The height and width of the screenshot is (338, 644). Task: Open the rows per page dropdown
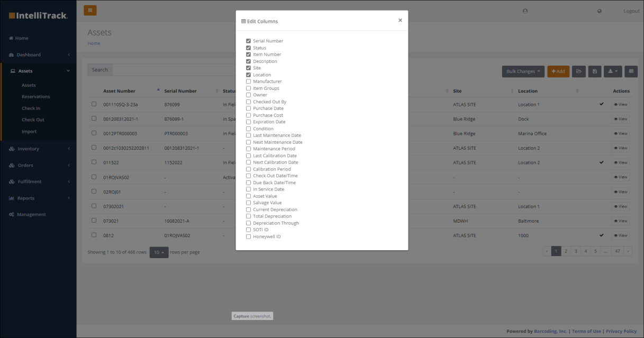(159, 252)
